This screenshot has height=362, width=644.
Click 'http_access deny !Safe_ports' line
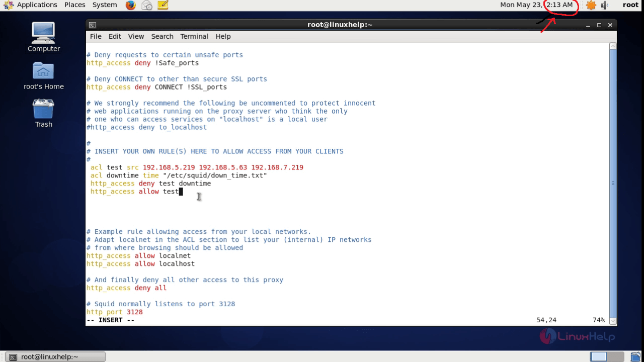coord(142,63)
